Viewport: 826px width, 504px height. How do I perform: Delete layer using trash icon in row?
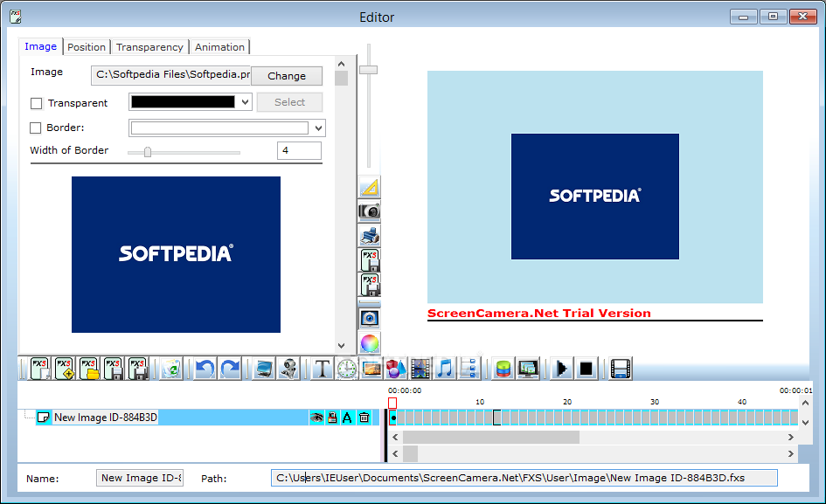tap(364, 418)
